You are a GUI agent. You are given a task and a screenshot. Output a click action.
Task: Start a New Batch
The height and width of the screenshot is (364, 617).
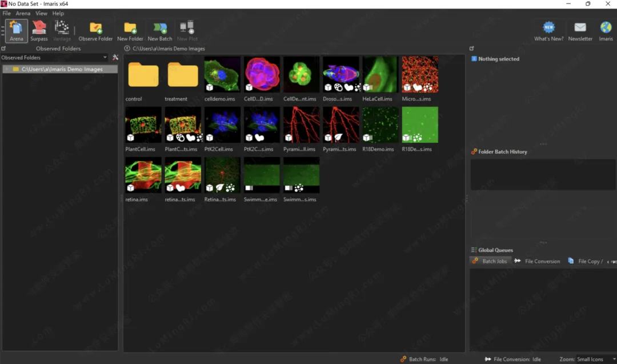[160, 30]
